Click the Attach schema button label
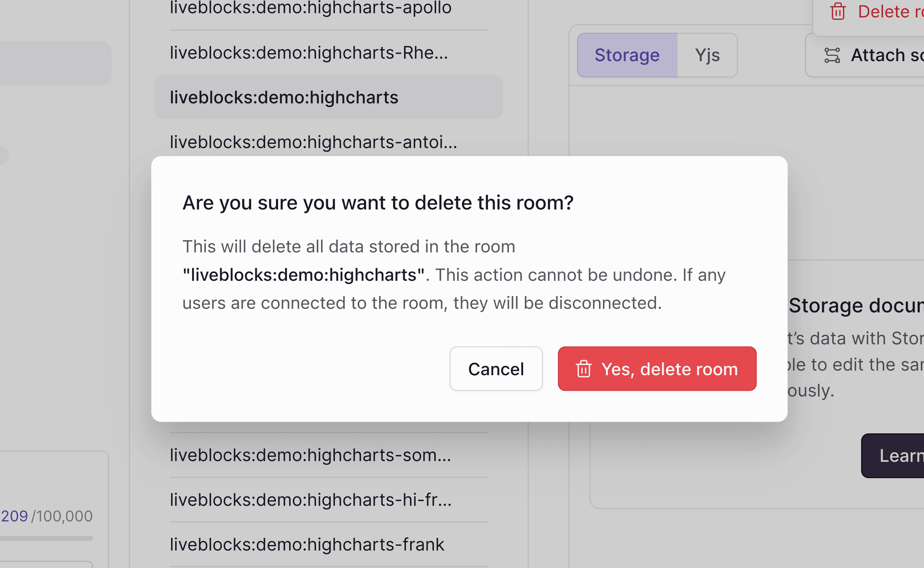This screenshot has width=924, height=568. click(x=886, y=55)
